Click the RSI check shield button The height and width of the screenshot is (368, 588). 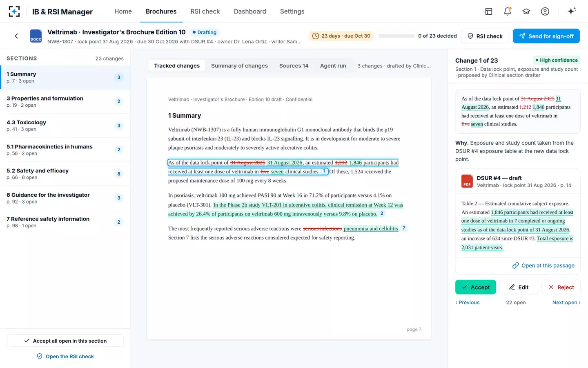[485, 36]
